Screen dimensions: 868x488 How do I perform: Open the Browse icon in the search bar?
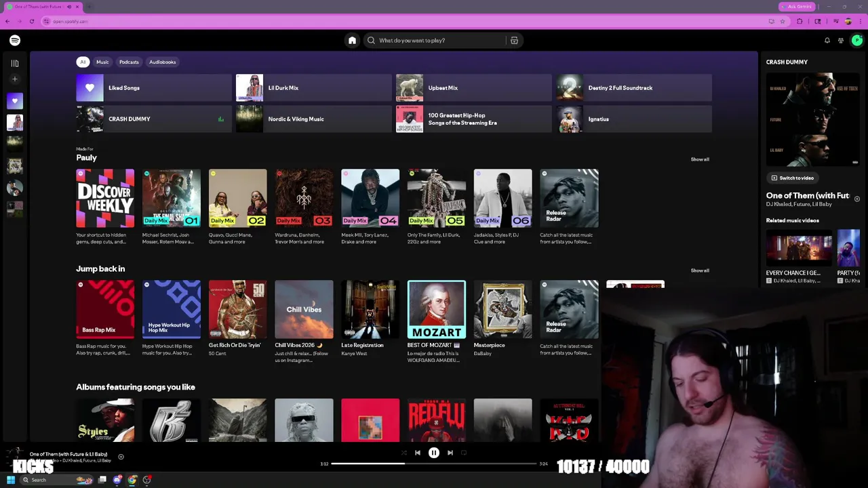pos(514,41)
